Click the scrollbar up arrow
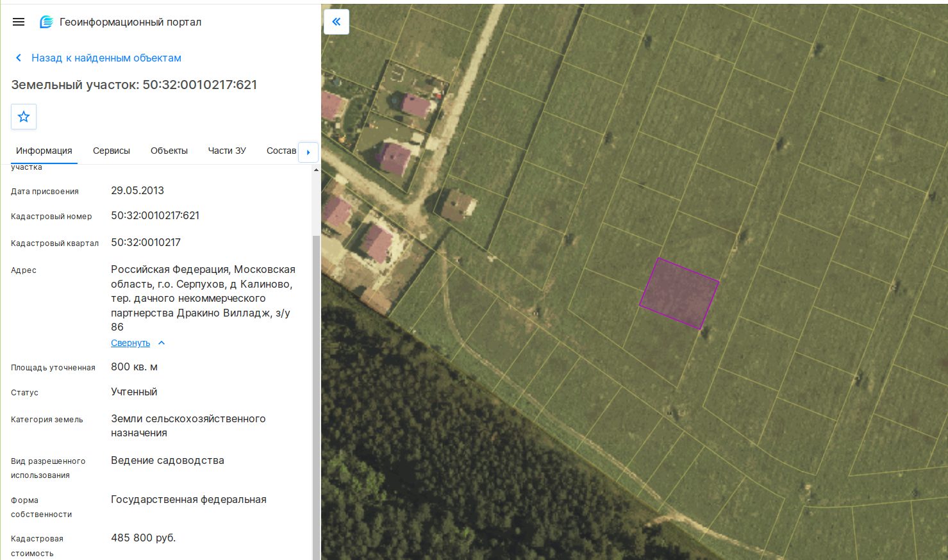948x560 pixels. (x=316, y=170)
